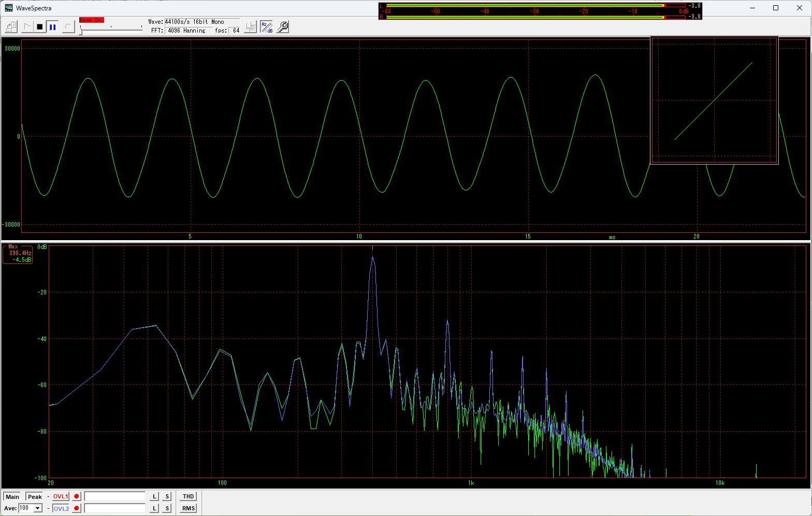Click the L load button for OVL1
812x516 pixels.
[x=154, y=496]
